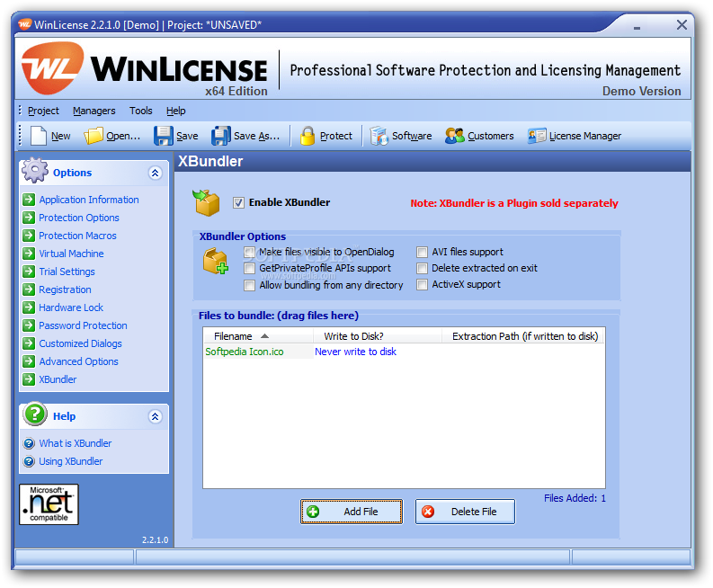Open Using XBundler help topic

click(x=70, y=461)
